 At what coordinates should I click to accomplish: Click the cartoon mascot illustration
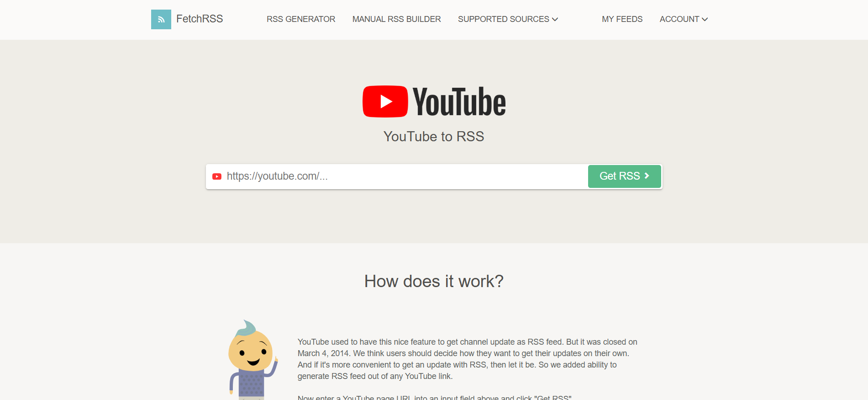253,360
